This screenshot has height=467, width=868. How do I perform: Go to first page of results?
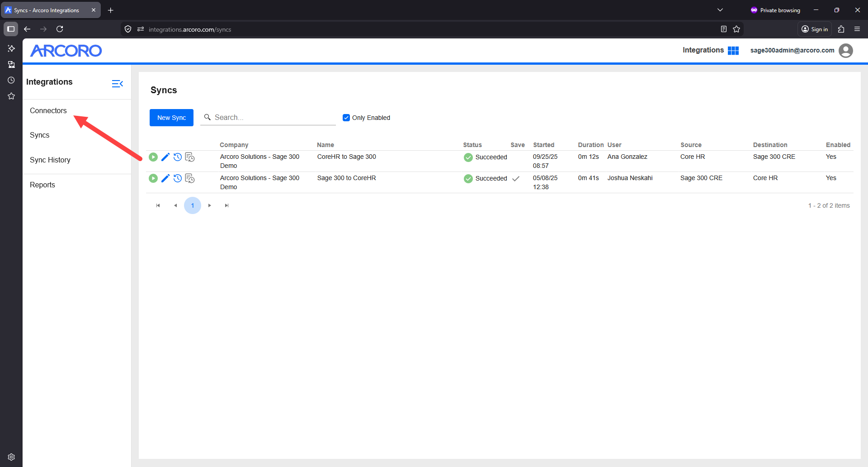[158, 205]
